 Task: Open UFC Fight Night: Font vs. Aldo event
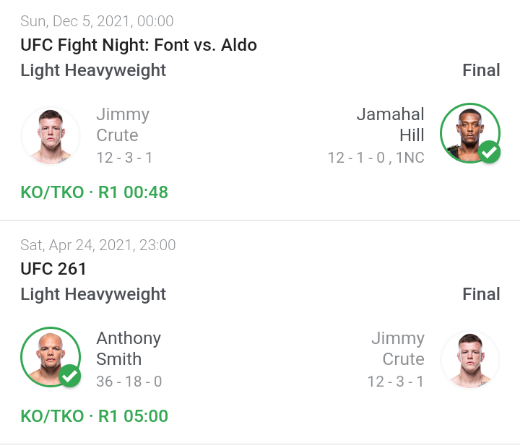[139, 45]
